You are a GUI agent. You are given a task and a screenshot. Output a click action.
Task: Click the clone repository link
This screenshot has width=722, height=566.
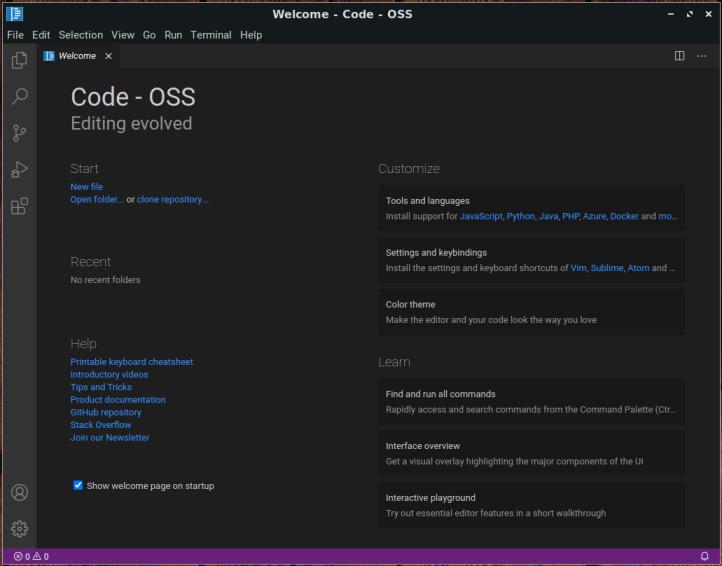(x=172, y=199)
